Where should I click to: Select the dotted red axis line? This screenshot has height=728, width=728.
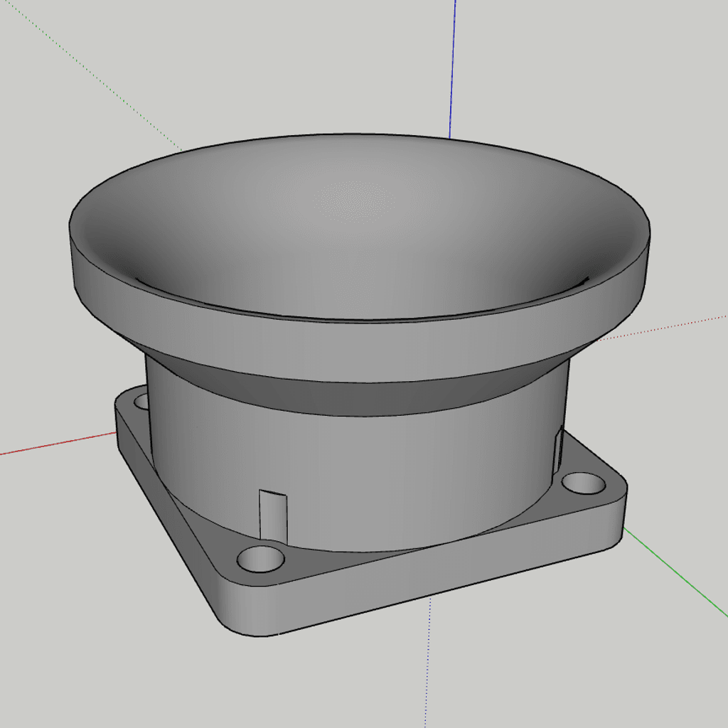(661, 328)
